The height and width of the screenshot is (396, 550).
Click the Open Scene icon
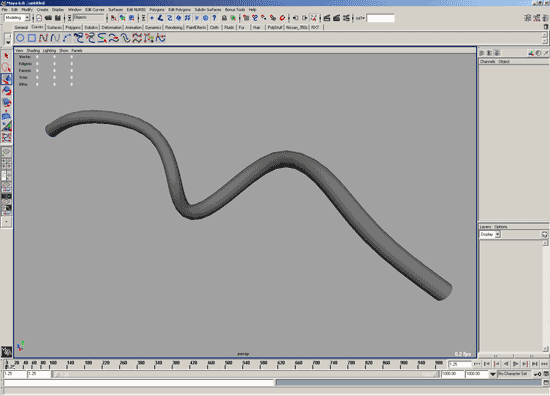click(x=48, y=18)
